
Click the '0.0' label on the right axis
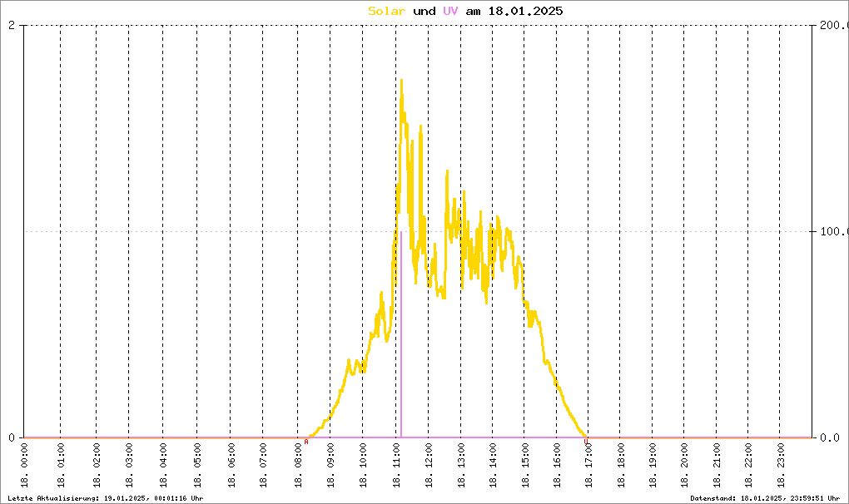click(x=830, y=437)
